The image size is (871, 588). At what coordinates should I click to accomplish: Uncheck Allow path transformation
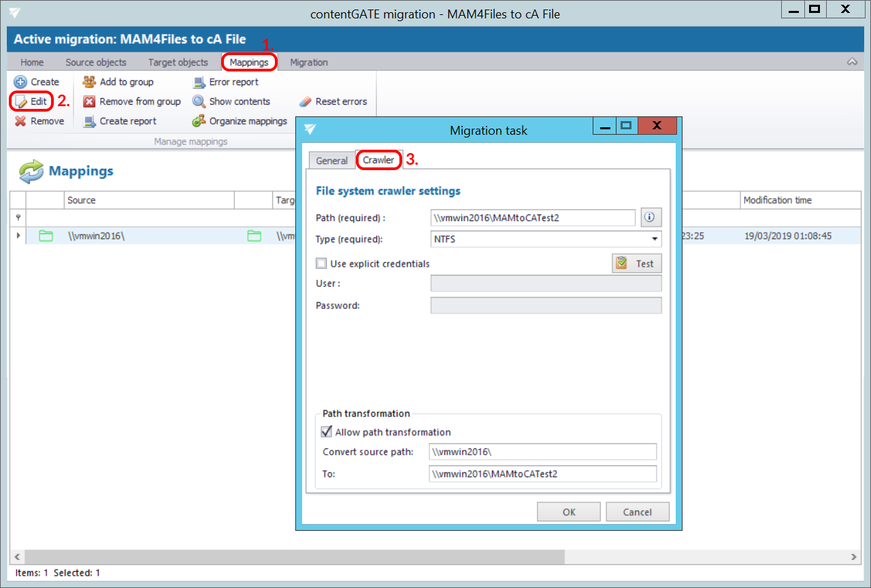327,431
